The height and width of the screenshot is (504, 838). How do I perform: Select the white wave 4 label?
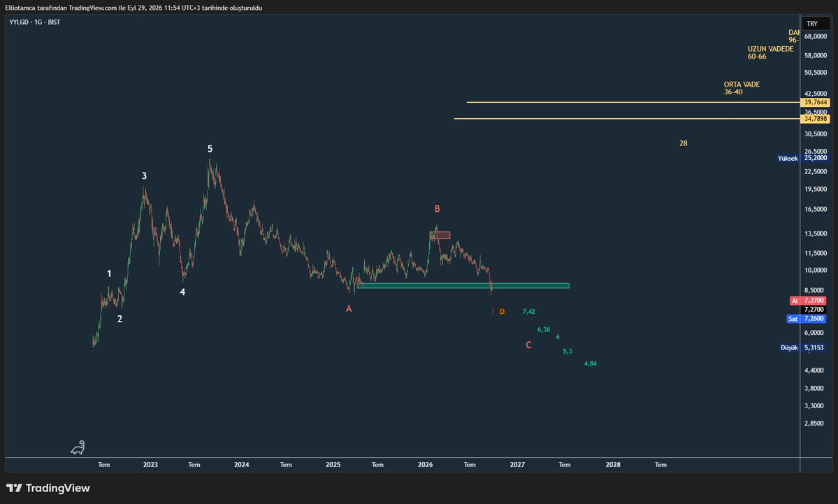[x=183, y=291]
